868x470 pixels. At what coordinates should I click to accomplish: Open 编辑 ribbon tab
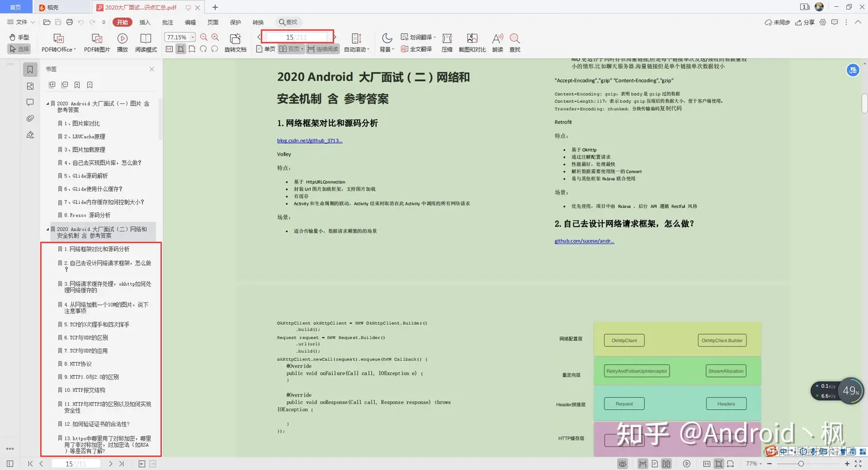tap(190, 22)
